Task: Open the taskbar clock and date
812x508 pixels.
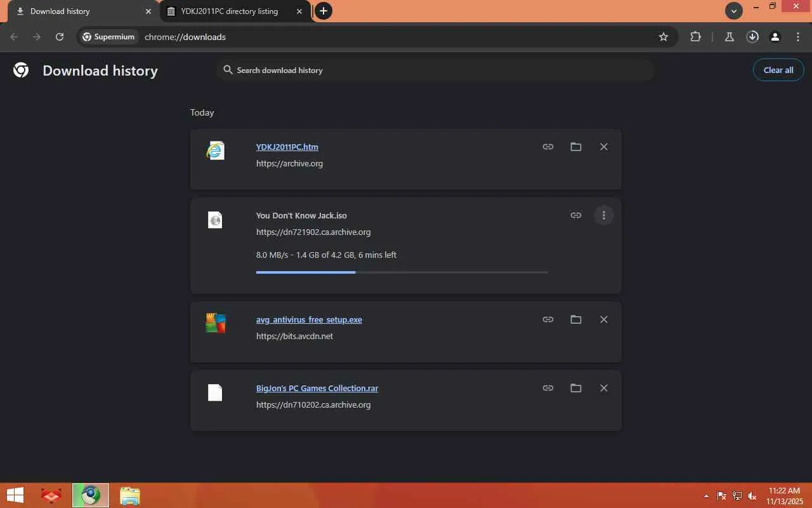Action: [x=784, y=496]
